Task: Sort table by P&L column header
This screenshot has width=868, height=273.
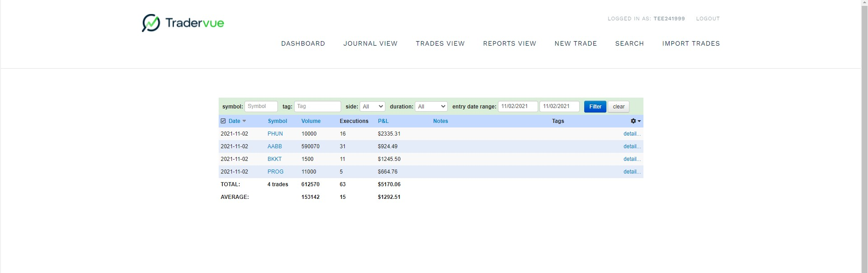Action: (383, 121)
